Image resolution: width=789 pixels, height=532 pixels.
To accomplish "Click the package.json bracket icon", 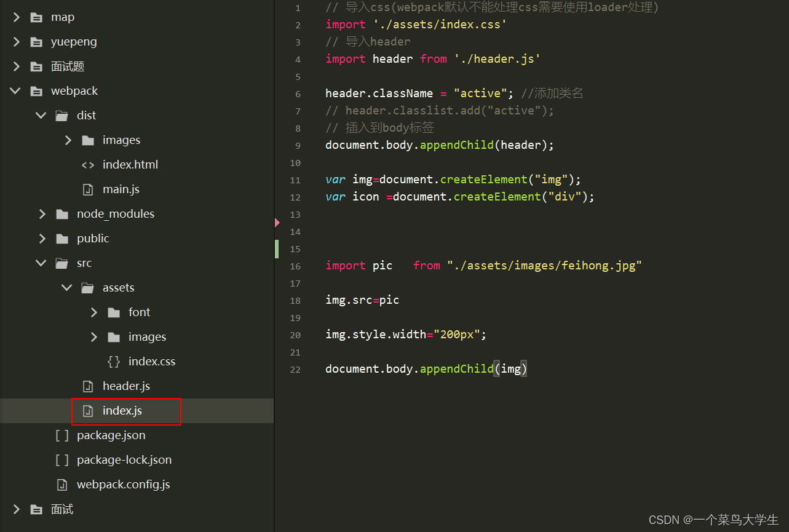I will pos(62,435).
